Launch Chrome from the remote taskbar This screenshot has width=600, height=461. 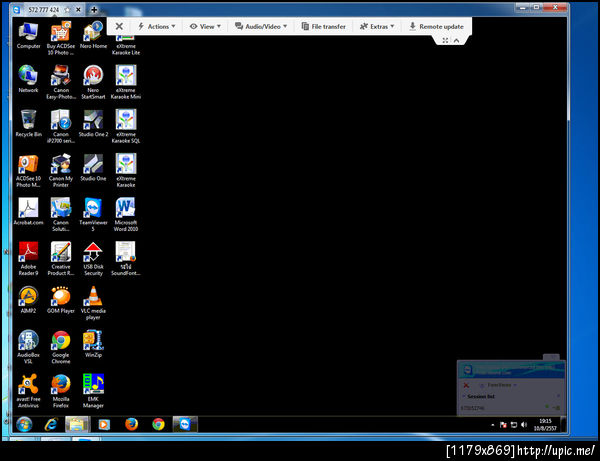point(158,424)
